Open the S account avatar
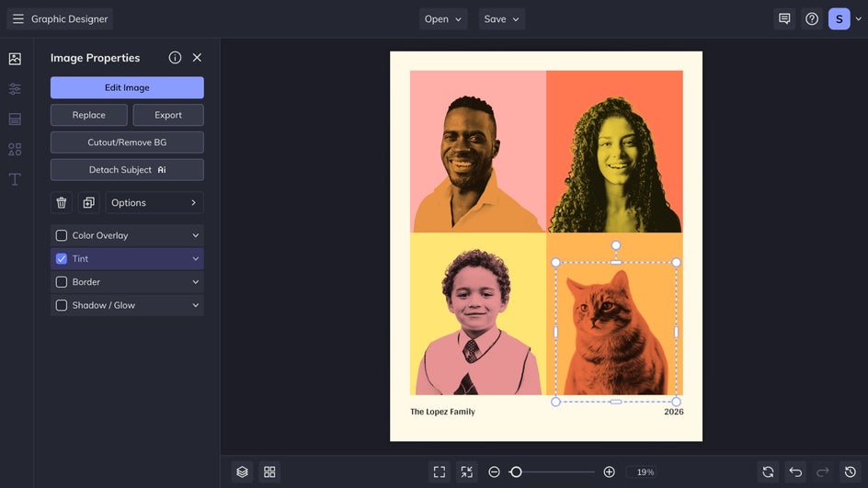868x488 pixels. tap(839, 18)
